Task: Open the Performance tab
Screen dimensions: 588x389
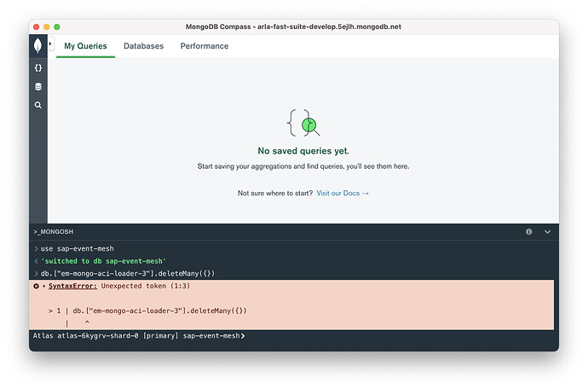Action: click(x=205, y=46)
